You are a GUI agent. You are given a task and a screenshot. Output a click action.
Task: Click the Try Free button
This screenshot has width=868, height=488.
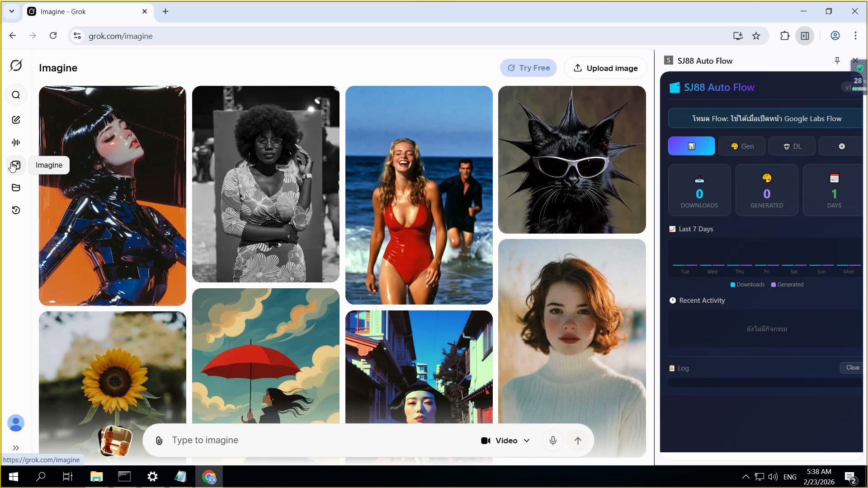click(x=528, y=68)
